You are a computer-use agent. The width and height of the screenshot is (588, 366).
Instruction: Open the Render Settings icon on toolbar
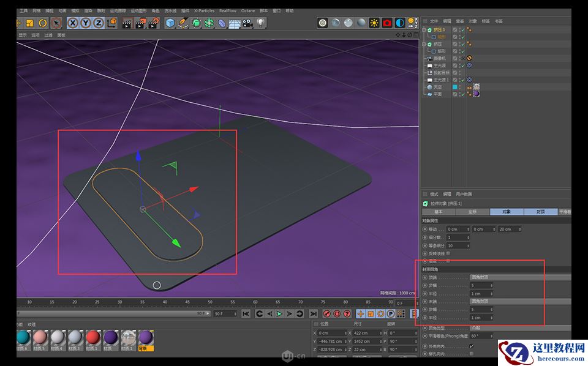155,23
